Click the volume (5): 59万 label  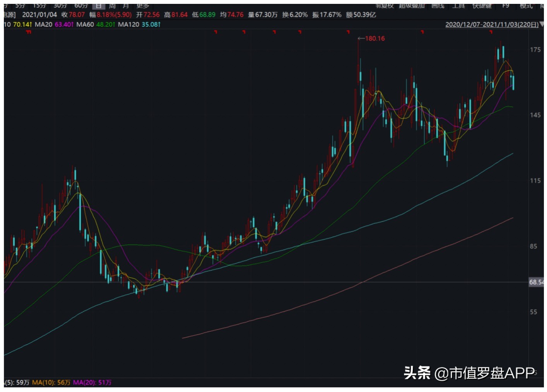click(17, 382)
